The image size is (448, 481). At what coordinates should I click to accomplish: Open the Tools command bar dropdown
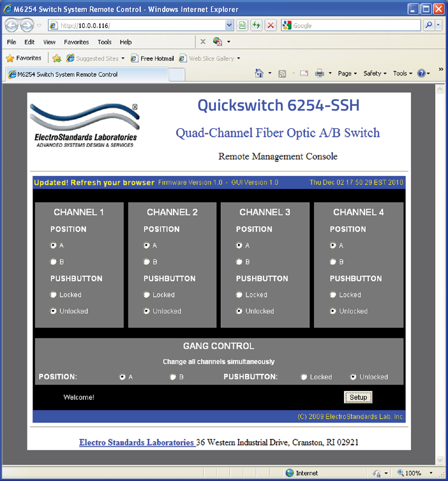(x=403, y=74)
